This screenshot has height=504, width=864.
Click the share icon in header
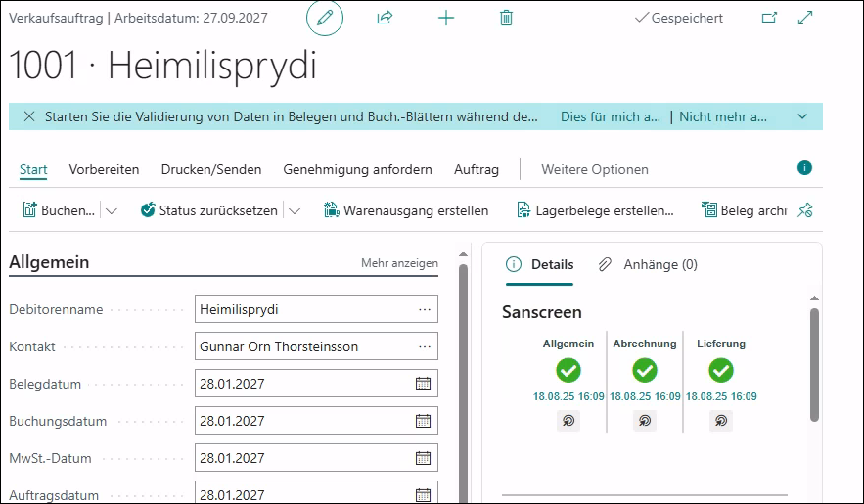pos(385,18)
